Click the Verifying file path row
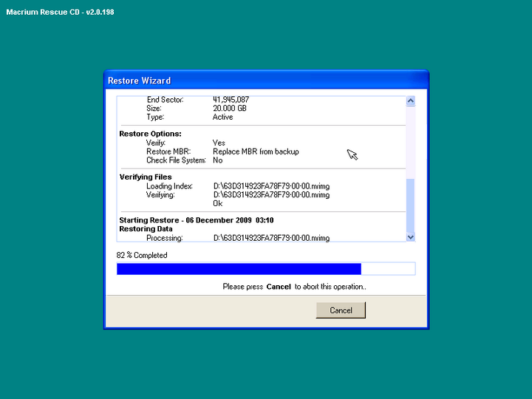532x399 pixels. (x=271, y=195)
